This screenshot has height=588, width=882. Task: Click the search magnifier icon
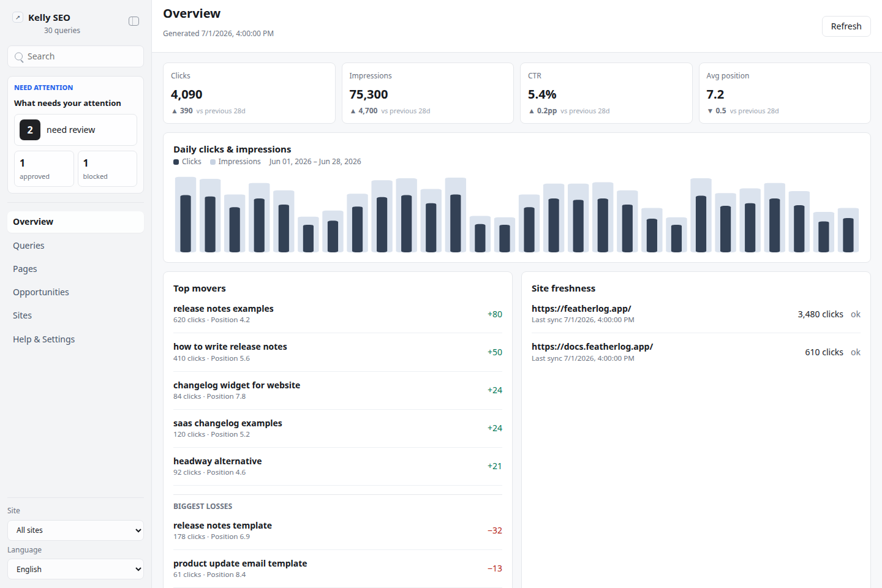19,57
